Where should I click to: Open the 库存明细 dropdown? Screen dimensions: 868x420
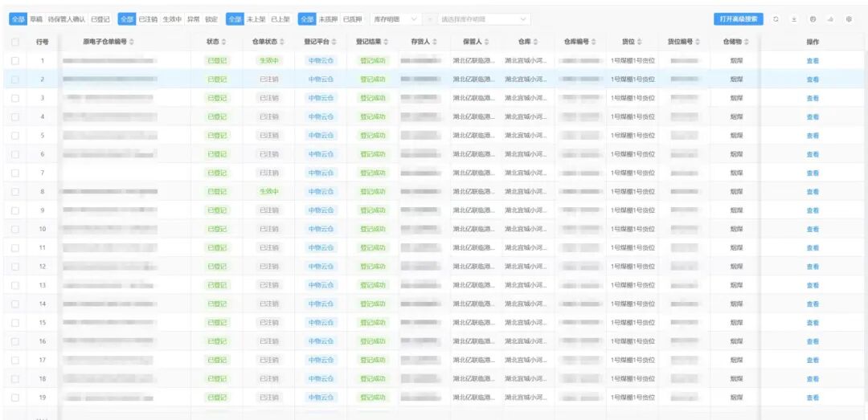[398, 18]
